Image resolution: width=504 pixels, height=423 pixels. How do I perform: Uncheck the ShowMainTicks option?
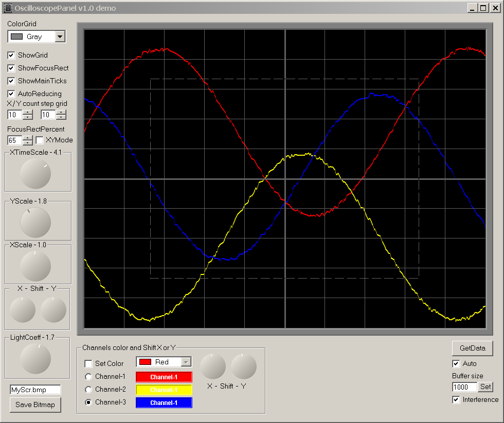11,81
